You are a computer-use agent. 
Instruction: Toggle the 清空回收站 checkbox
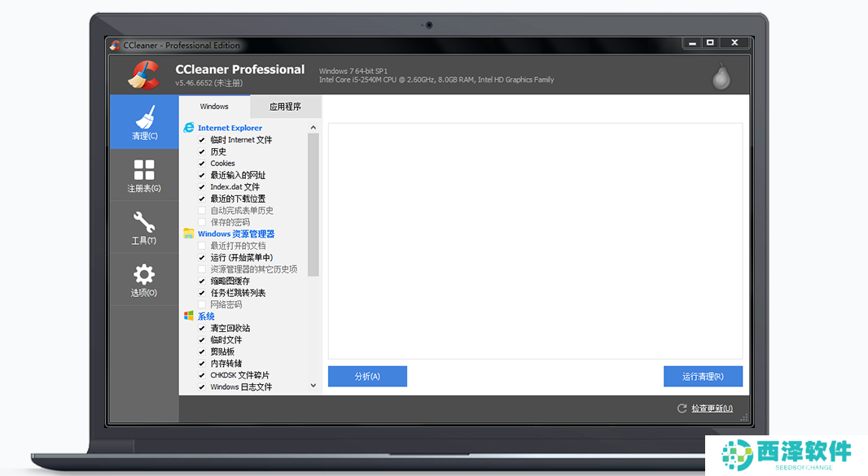pyautogui.click(x=203, y=329)
